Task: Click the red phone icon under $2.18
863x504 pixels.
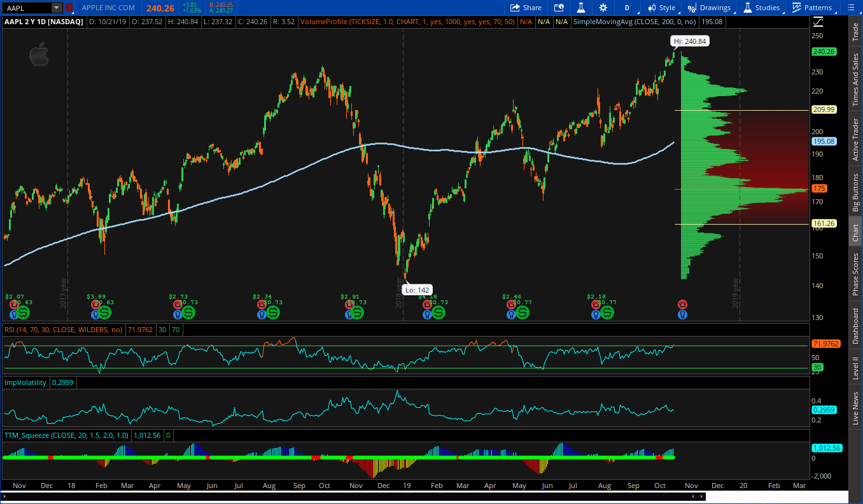Action: tap(597, 305)
